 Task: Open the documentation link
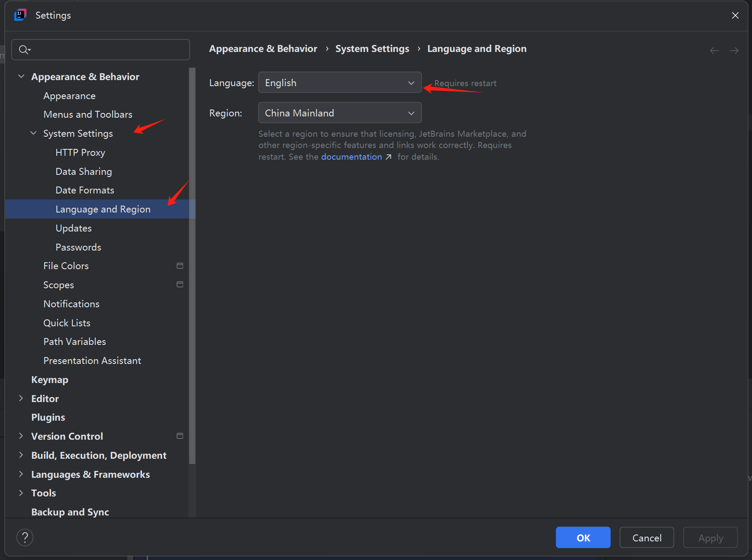tap(352, 157)
